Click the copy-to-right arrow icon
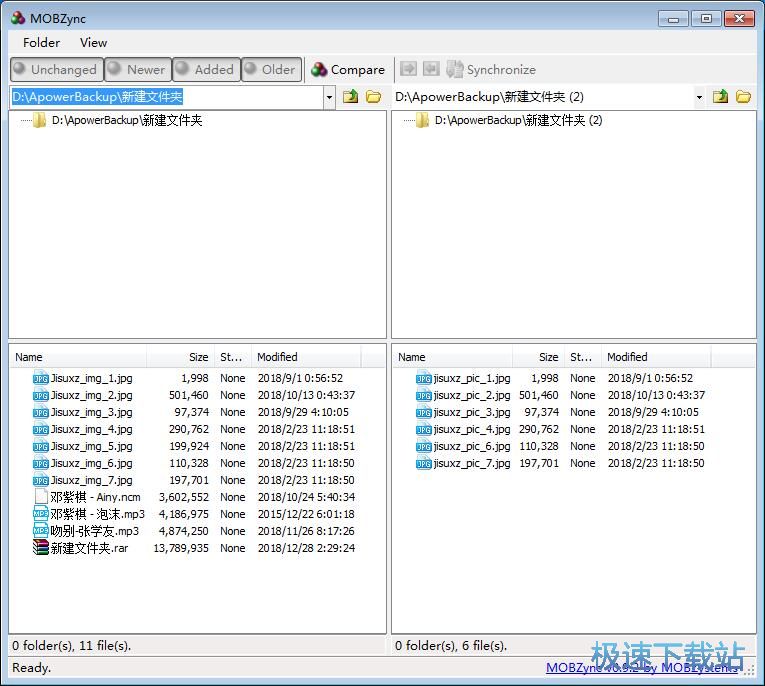The height and width of the screenshot is (686, 765). click(408, 69)
